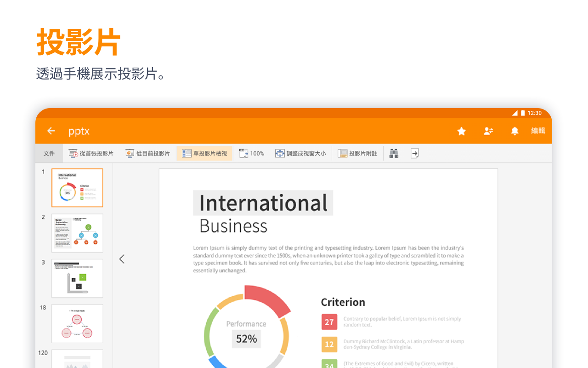The height and width of the screenshot is (368, 588).
Task: Tap the 編輯 edit button
Action: [538, 131]
